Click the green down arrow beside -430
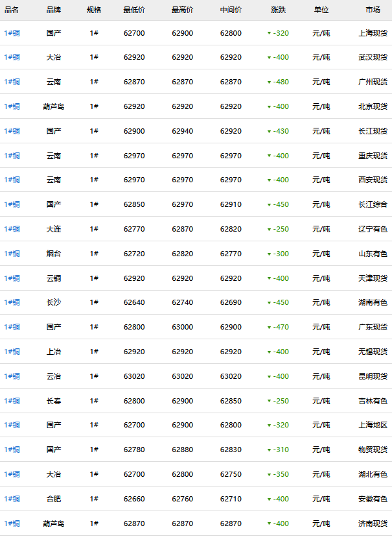The width and height of the screenshot is (392, 541). click(x=269, y=132)
